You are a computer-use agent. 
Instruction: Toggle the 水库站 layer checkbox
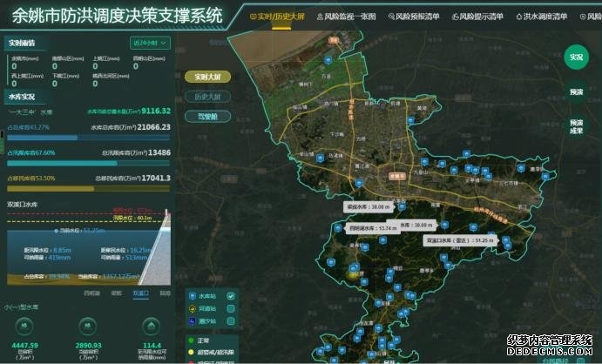click(x=231, y=296)
